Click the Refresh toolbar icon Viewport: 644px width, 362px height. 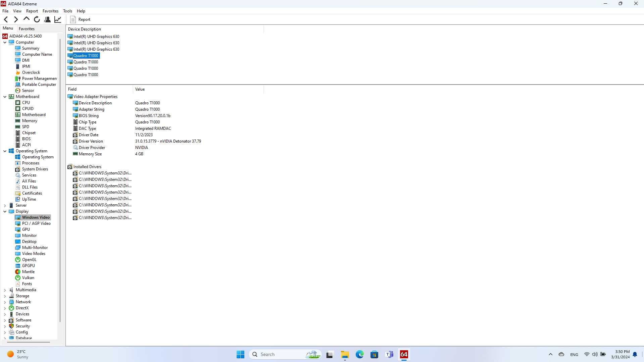(x=37, y=19)
